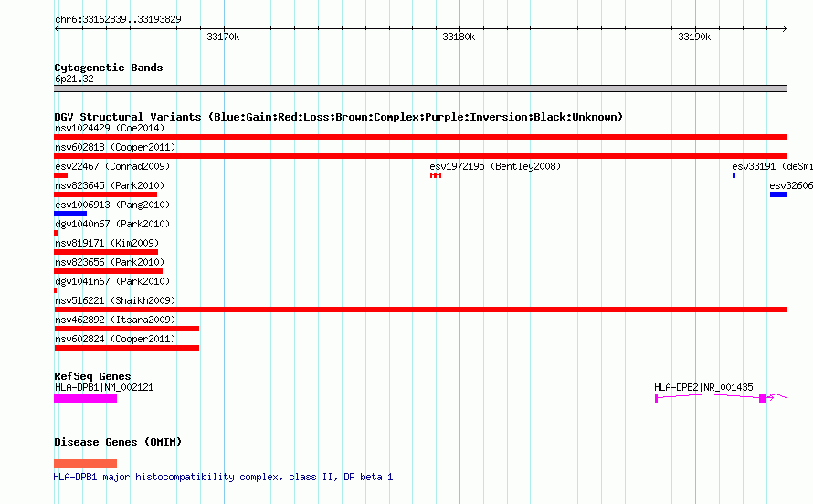Click the nsv602824 (Cooper2011) loss bar
The width and height of the screenshot is (813, 504).
pos(126,348)
